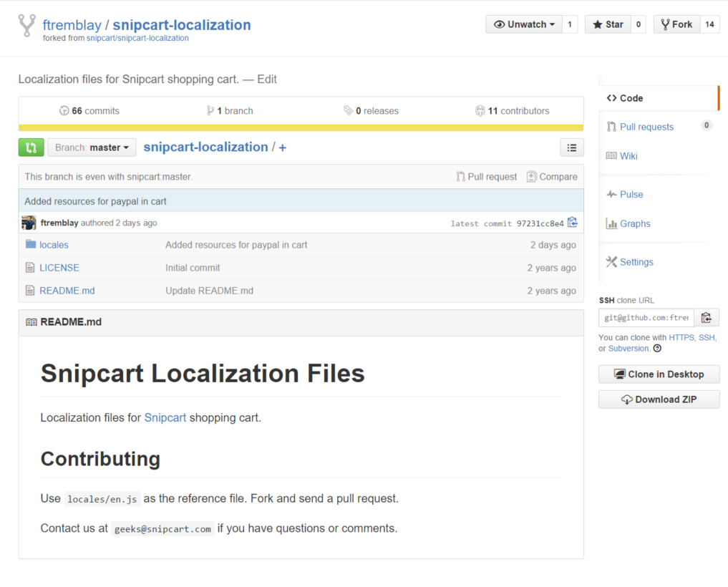Open the locales folder
This screenshot has height=587, width=728.
[54, 245]
